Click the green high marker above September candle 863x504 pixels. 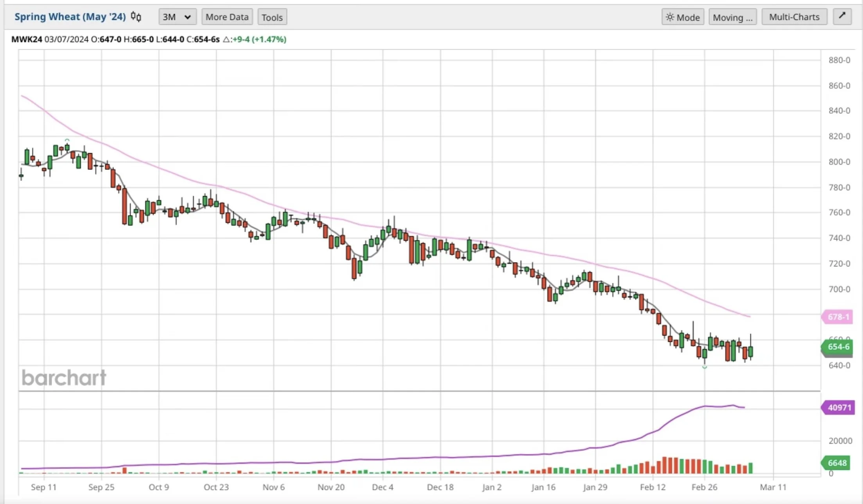tap(67, 140)
